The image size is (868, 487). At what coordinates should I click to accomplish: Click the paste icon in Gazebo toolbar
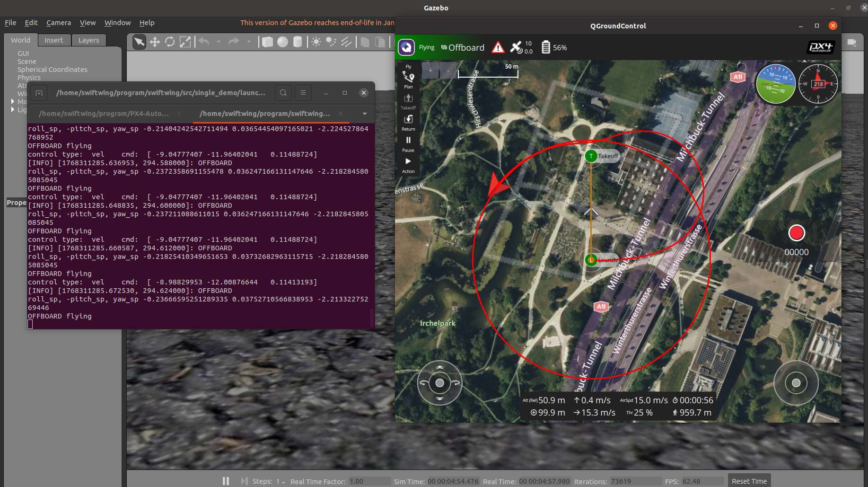pos(380,42)
